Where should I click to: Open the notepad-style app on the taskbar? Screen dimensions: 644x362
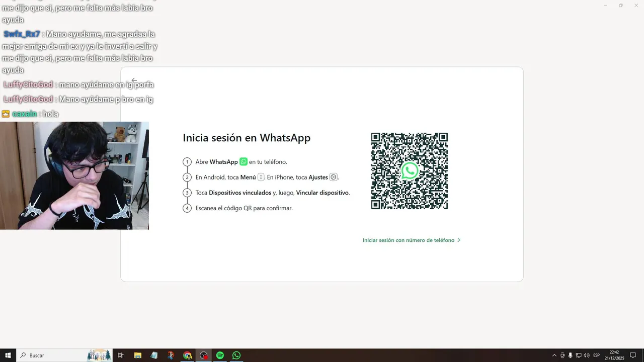tap(154, 355)
